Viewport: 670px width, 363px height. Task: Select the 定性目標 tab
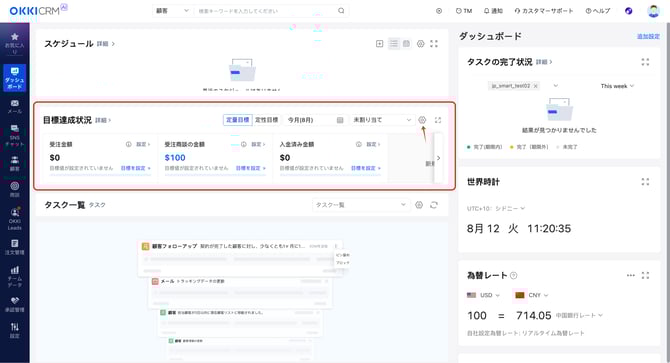click(x=267, y=120)
